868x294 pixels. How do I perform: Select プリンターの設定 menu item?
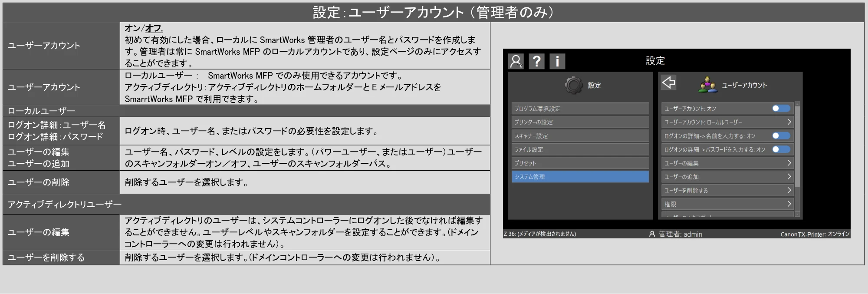click(580, 122)
